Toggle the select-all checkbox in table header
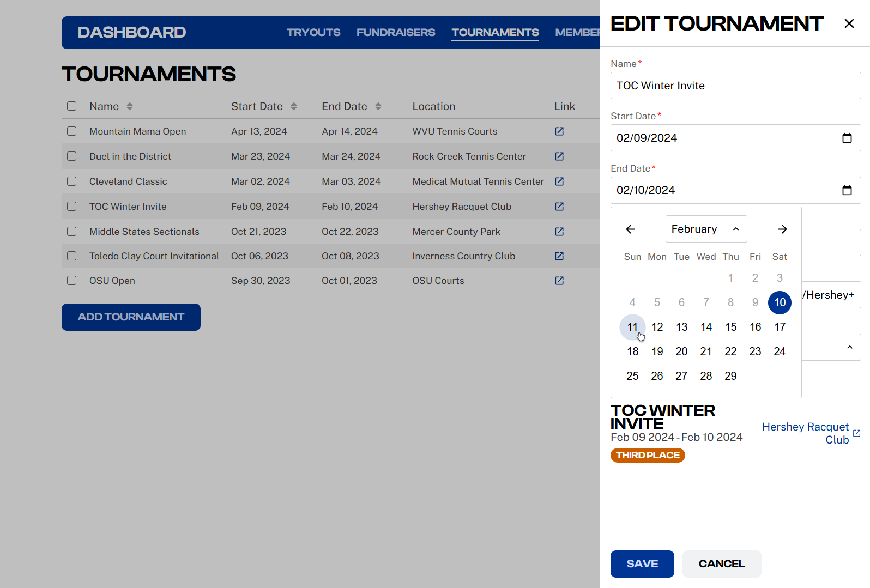The image size is (870, 588). tap(72, 106)
